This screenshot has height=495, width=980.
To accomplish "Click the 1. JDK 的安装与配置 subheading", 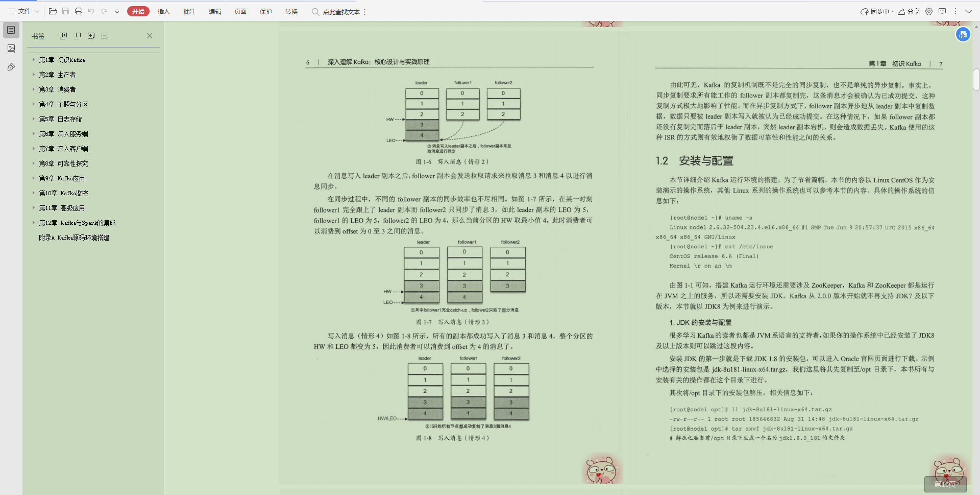I will tap(700, 323).
